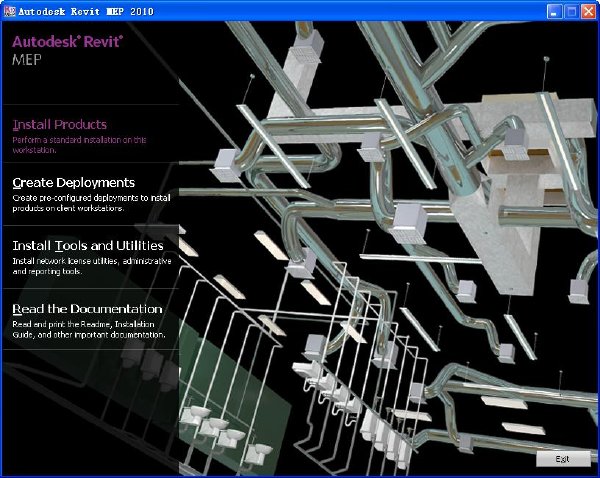Open Read the Documentation

pos(87,309)
